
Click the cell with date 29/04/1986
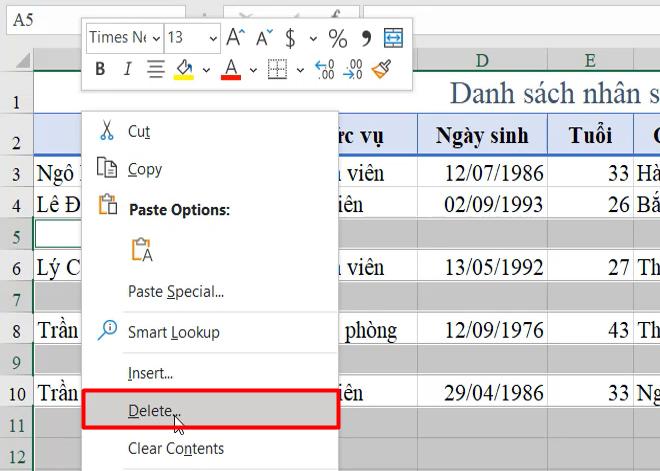[482, 391]
